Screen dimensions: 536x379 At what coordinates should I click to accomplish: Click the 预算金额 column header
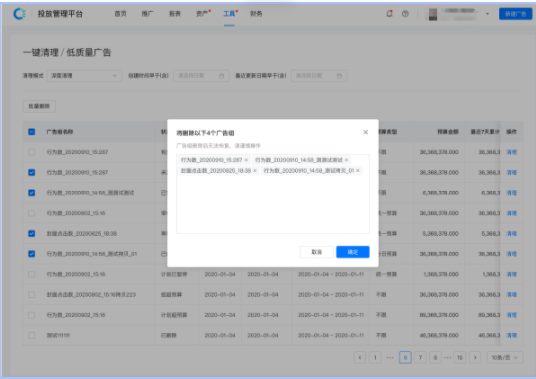click(448, 132)
